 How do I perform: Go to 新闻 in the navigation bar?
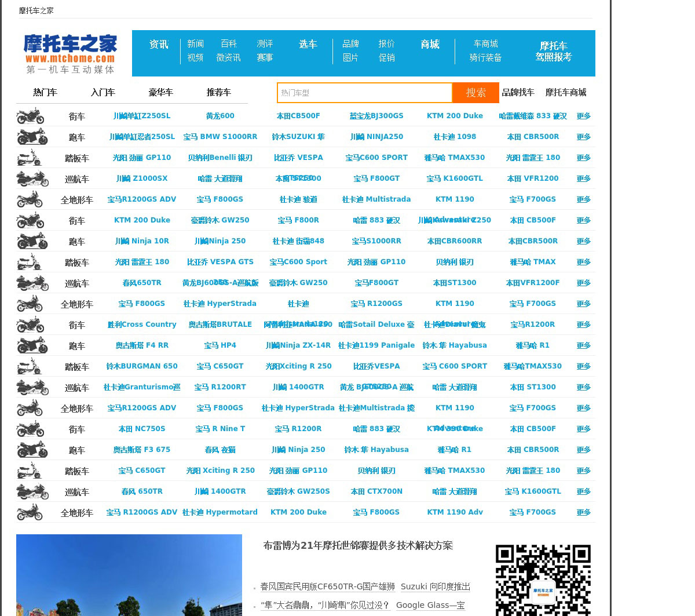tap(195, 44)
